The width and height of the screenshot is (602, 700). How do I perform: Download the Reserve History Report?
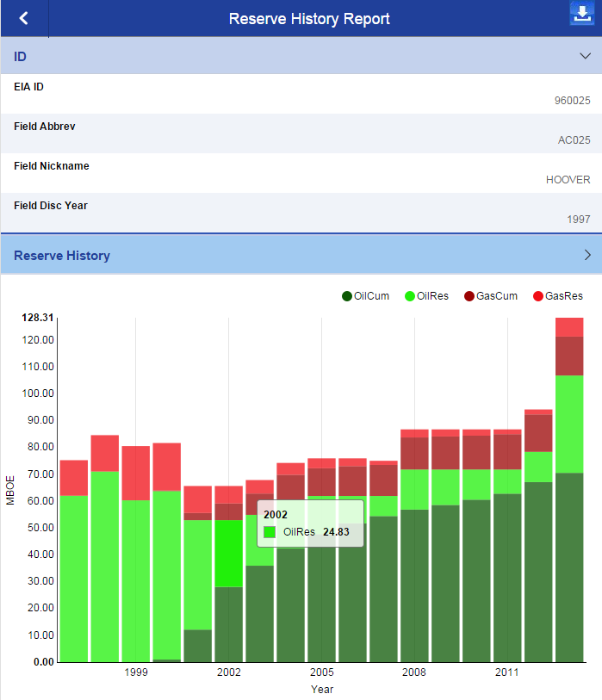tap(582, 15)
